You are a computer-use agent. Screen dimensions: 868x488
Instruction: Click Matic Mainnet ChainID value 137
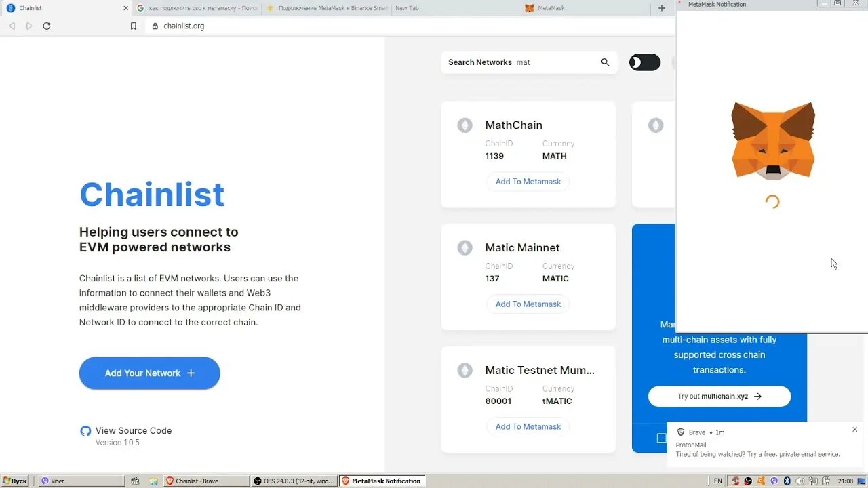[492, 279]
